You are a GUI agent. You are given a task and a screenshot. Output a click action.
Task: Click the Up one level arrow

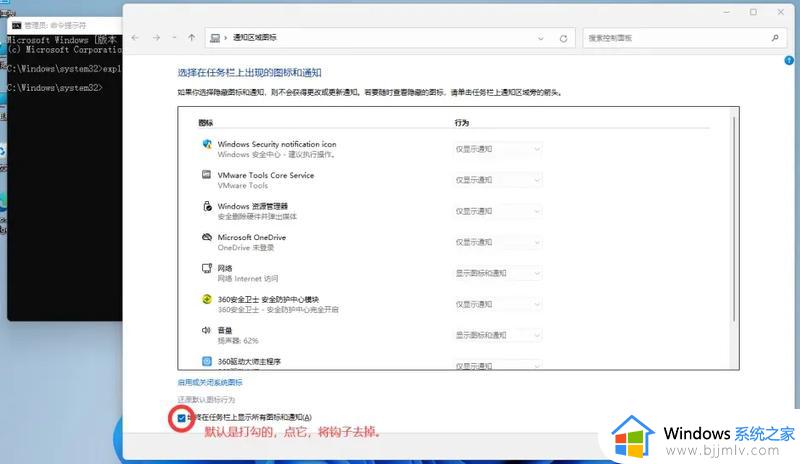[x=191, y=38]
